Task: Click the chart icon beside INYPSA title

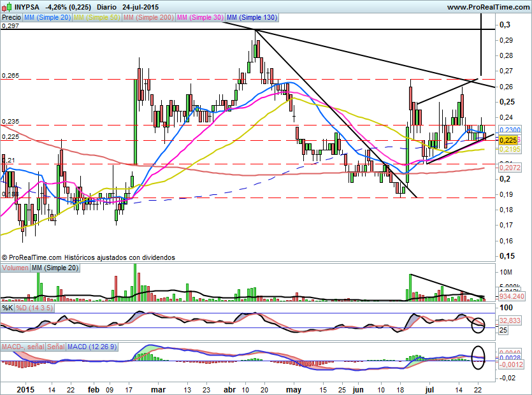Action: 7,6
